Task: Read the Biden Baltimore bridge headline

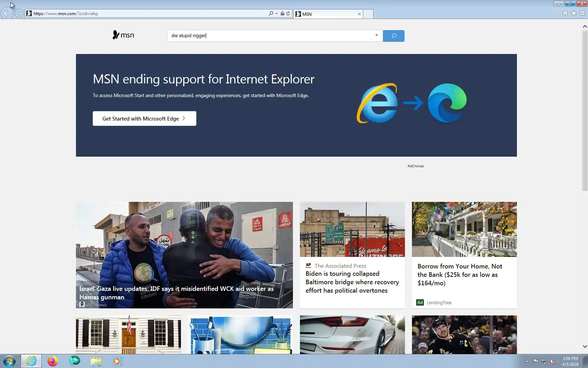Action: pyautogui.click(x=352, y=282)
